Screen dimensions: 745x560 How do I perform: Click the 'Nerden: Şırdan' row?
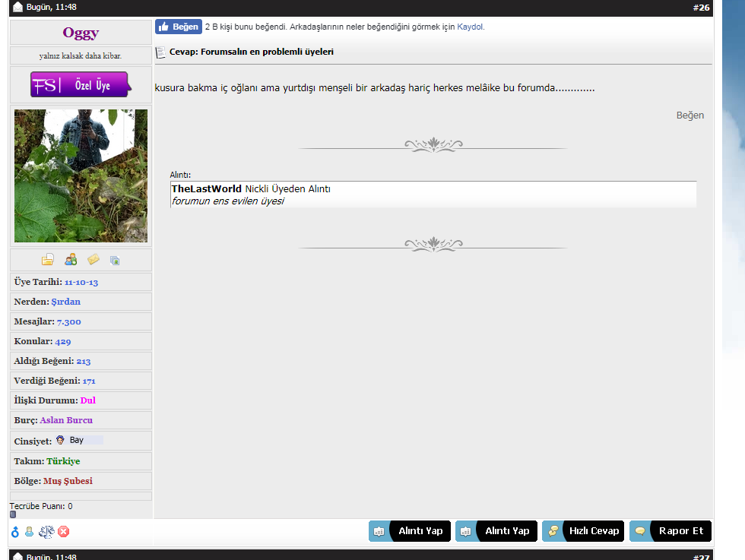pyautogui.click(x=81, y=302)
